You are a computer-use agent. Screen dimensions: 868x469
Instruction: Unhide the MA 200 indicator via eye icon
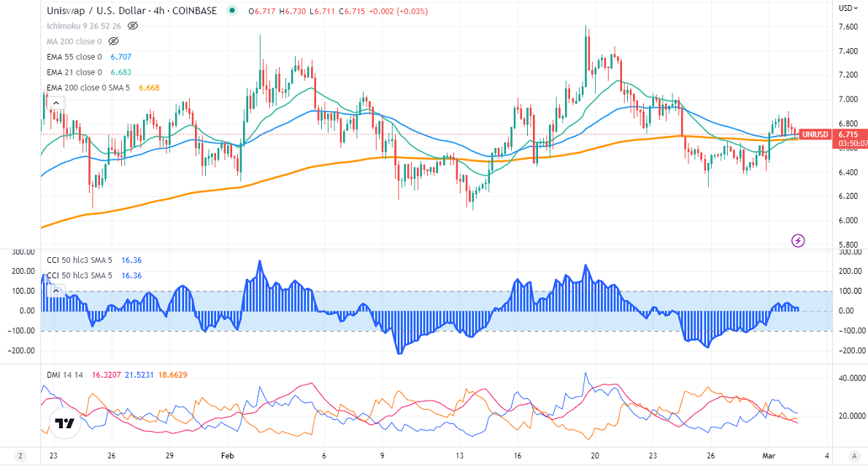pos(113,42)
